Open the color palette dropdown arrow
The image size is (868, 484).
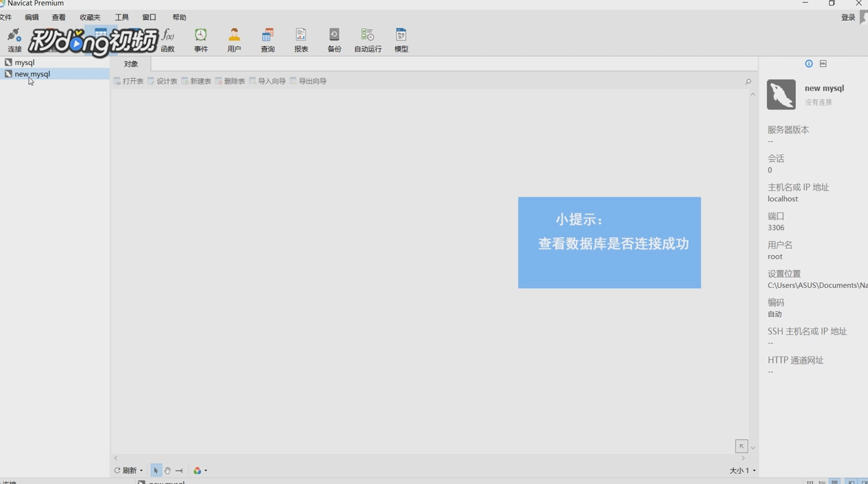coord(206,471)
